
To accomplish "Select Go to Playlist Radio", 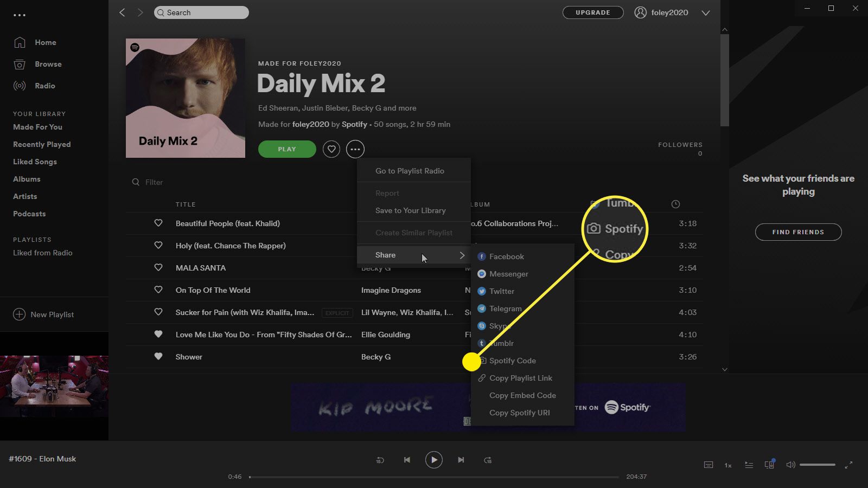I will tap(414, 171).
